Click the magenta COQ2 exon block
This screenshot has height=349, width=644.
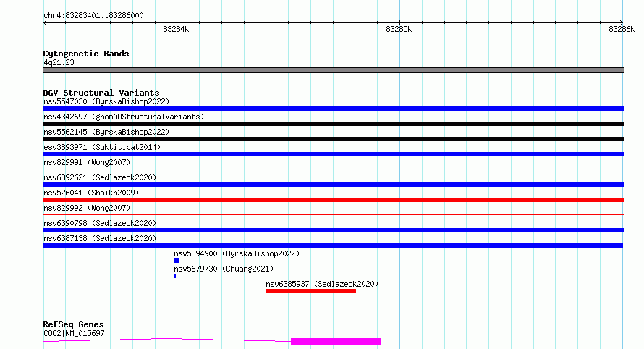coord(336,342)
